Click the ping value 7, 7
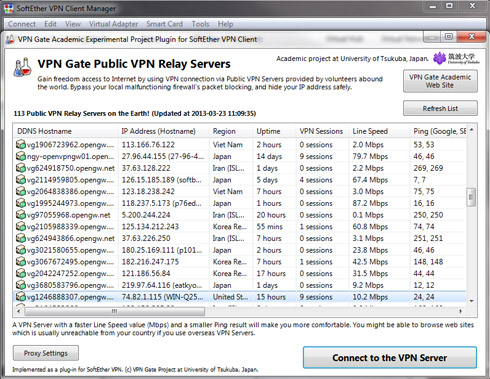Screen dimensions: 490x379 point(419,180)
